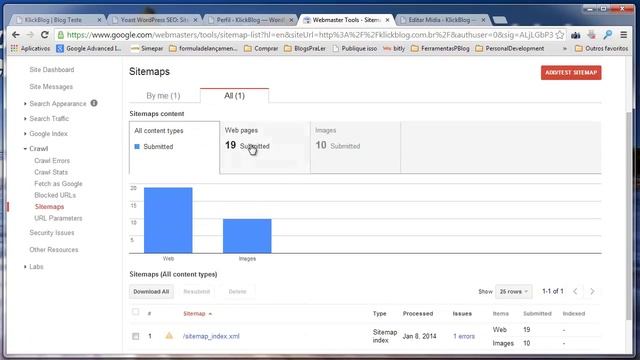Go to the next results page arrow

[x=592, y=291]
